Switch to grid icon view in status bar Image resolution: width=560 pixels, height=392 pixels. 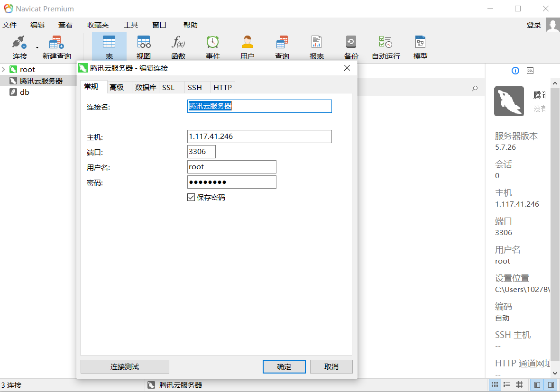pyautogui.click(x=495, y=384)
